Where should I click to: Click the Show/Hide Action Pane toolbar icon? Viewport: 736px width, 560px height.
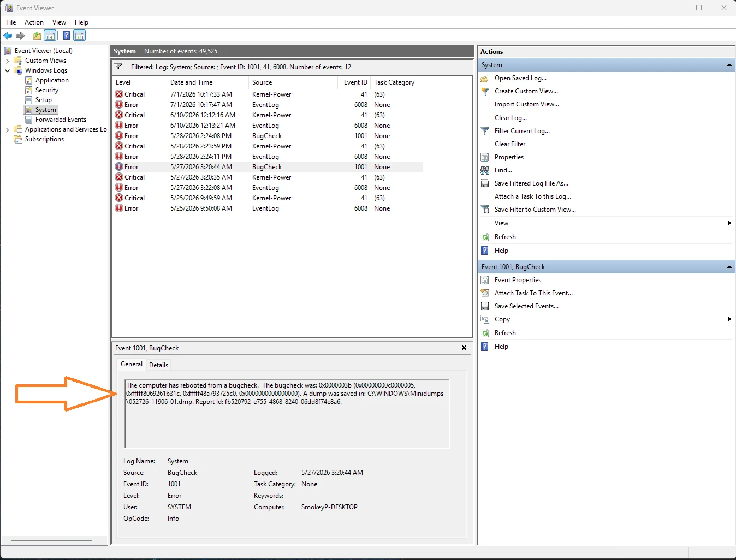click(80, 35)
